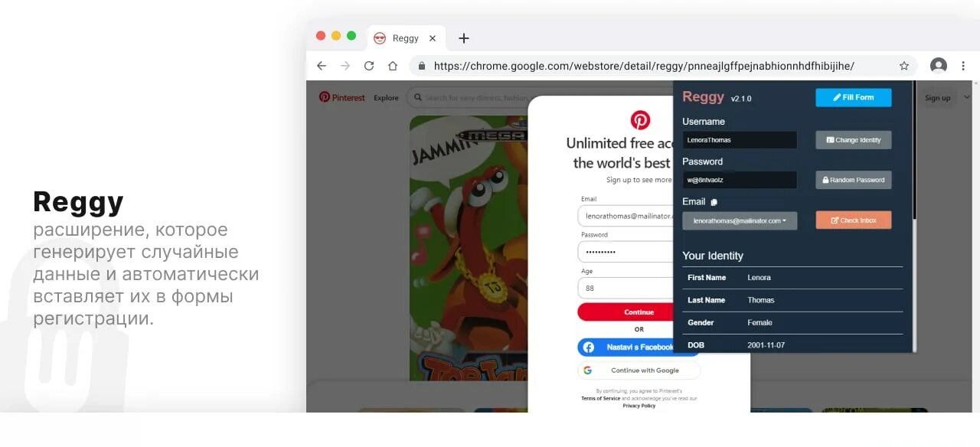Click the Pinterest logo on the signup form

coord(640,119)
